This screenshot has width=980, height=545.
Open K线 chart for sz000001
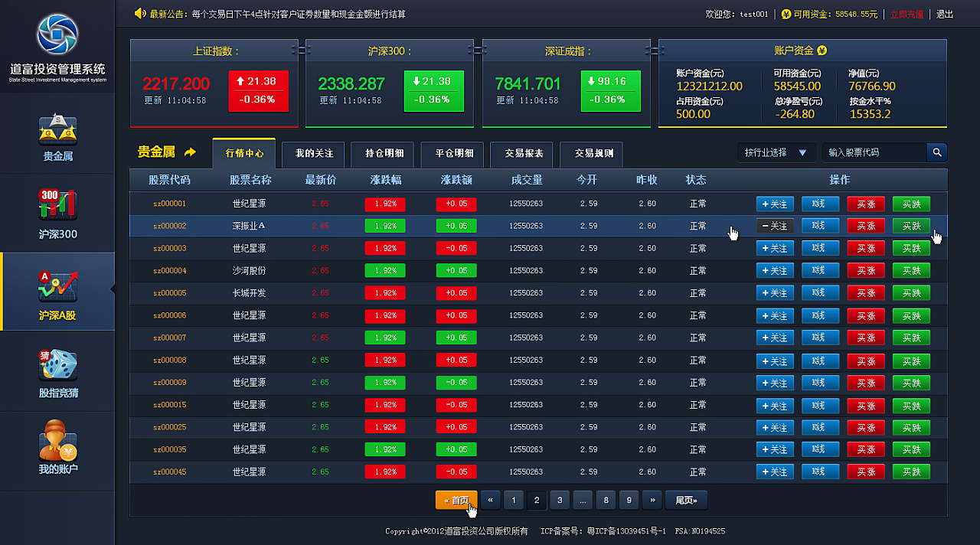point(820,204)
